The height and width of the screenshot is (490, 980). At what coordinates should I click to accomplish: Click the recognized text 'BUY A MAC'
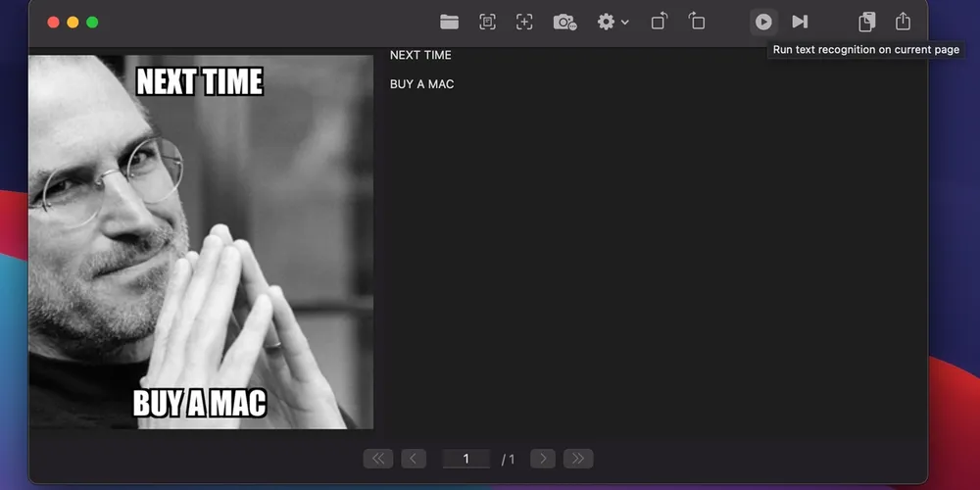tap(421, 84)
